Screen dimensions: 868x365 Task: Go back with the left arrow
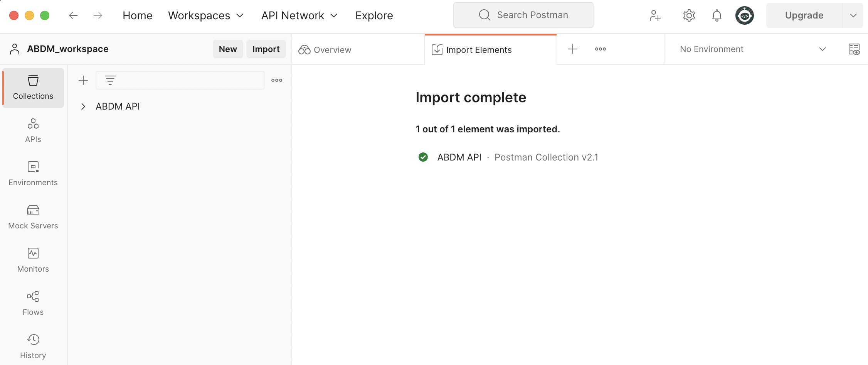73,15
